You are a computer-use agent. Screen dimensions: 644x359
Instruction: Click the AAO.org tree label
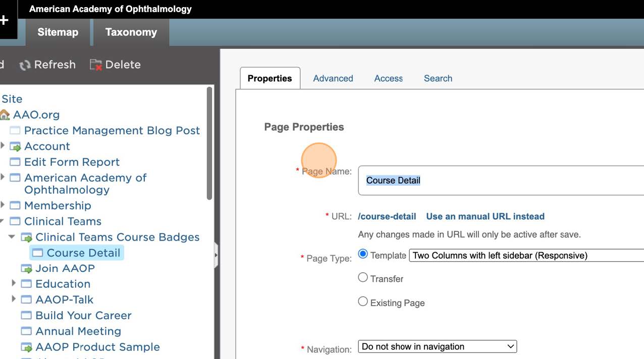(36, 115)
